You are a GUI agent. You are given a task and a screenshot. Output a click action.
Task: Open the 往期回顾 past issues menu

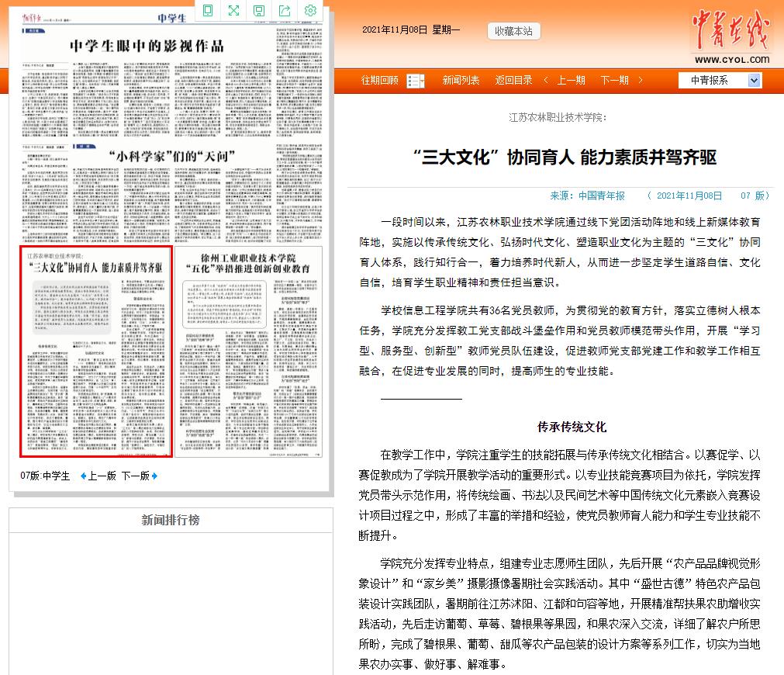pos(380,81)
